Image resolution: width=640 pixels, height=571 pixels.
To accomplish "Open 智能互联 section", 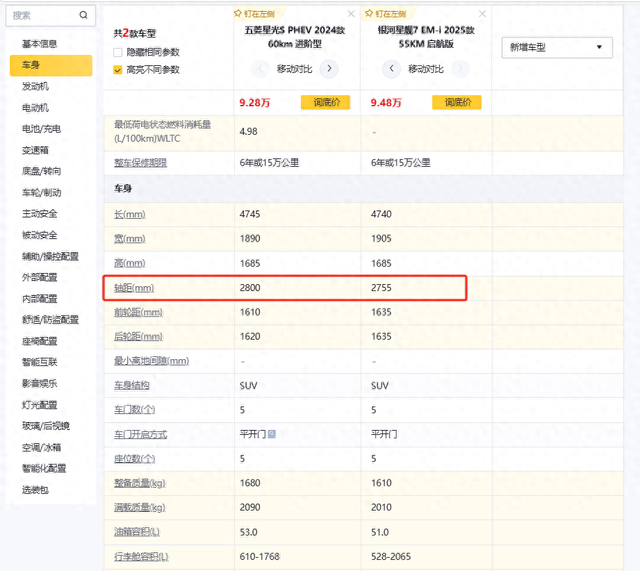I will tap(40, 362).
